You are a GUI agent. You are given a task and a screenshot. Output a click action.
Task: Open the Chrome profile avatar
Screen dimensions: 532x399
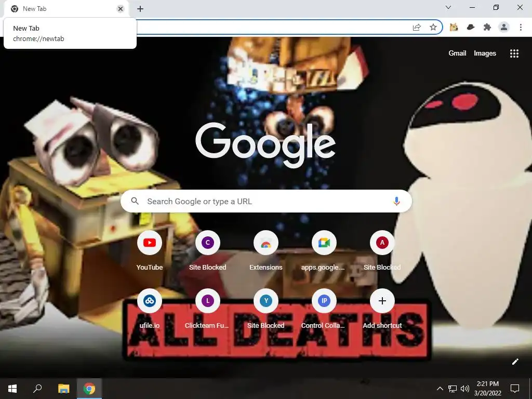[x=504, y=27]
